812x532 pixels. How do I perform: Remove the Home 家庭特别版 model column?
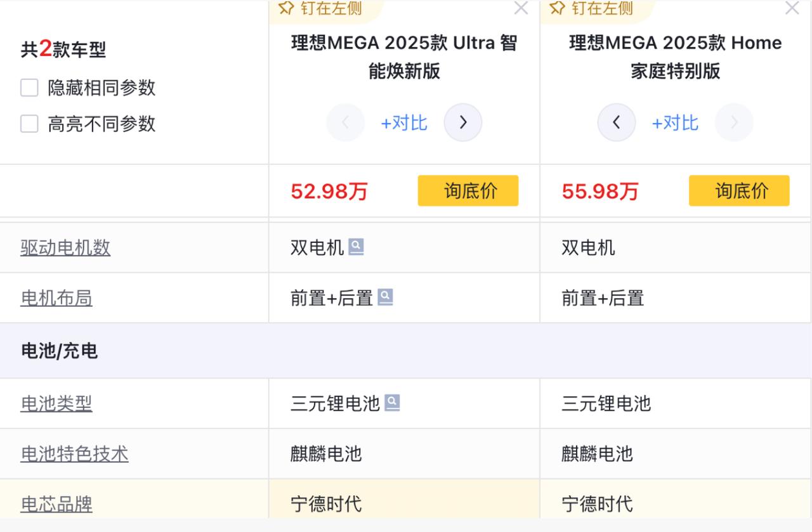pyautogui.click(x=792, y=8)
